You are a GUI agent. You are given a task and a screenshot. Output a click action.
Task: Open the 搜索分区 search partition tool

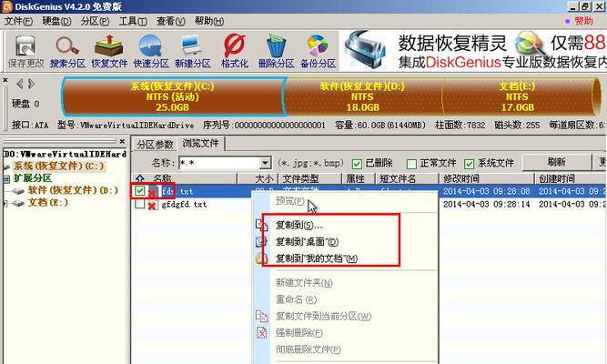point(67,50)
